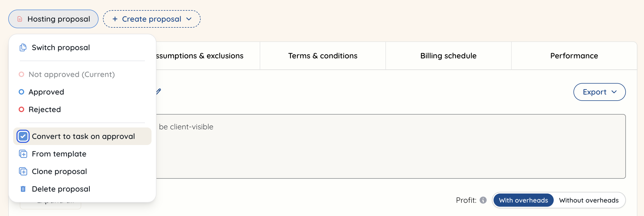The image size is (644, 216).
Task: Click the Profit info icon
Action: pos(483,200)
